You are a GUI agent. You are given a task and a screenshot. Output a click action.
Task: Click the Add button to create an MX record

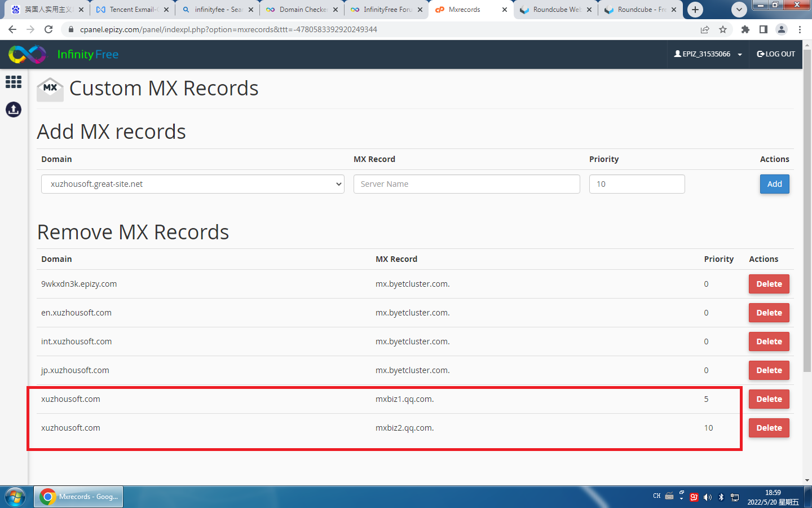click(774, 184)
